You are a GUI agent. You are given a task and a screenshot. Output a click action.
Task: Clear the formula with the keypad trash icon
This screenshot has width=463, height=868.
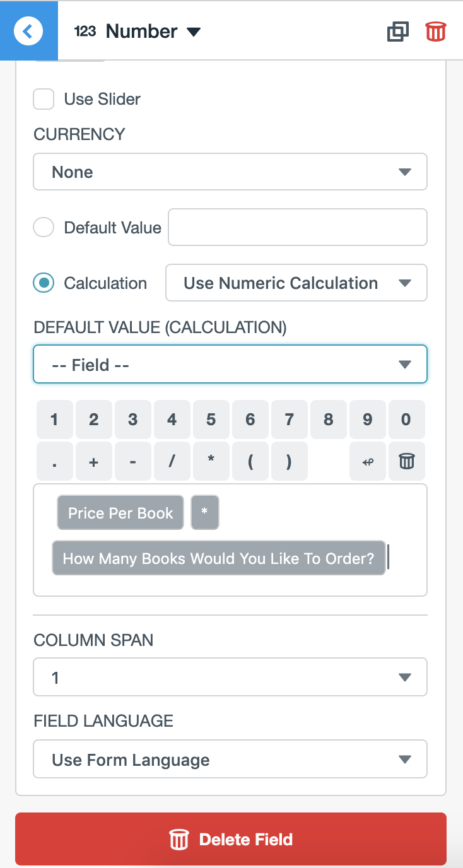[406, 461]
